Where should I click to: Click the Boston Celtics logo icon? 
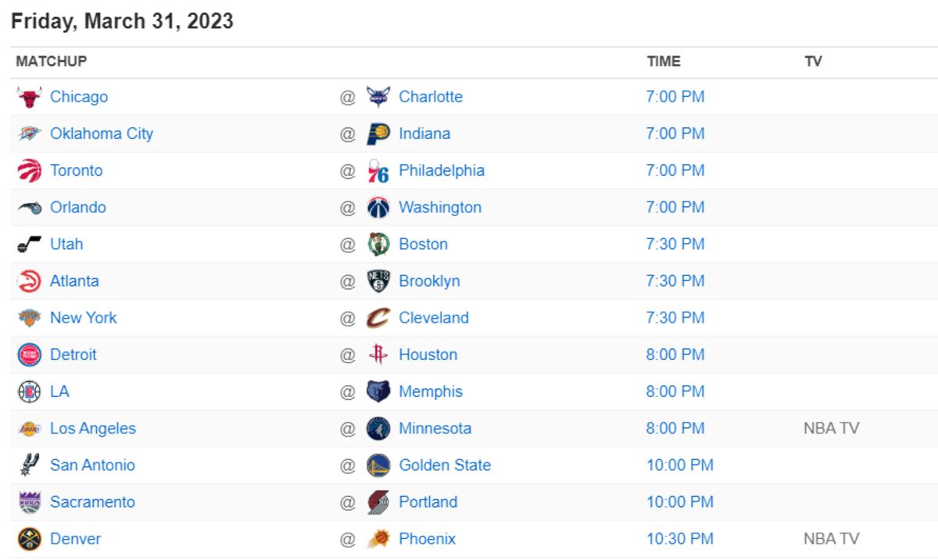click(378, 244)
